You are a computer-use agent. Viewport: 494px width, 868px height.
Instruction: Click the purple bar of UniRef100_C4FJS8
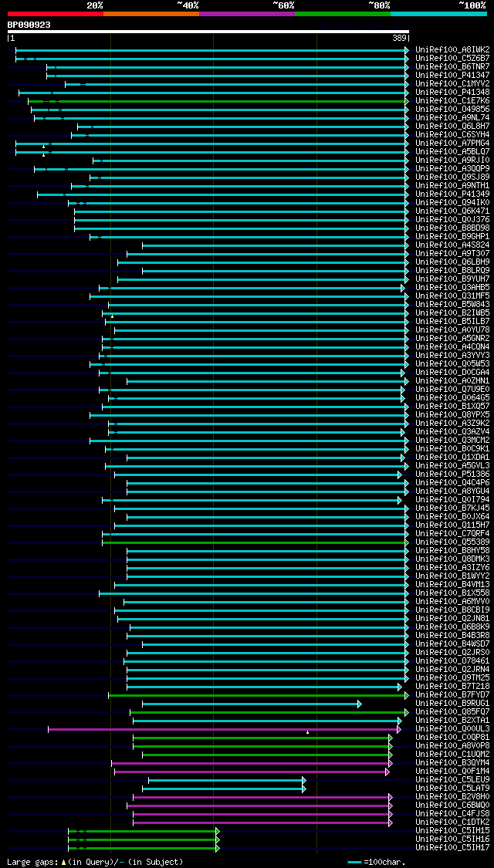point(262,816)
